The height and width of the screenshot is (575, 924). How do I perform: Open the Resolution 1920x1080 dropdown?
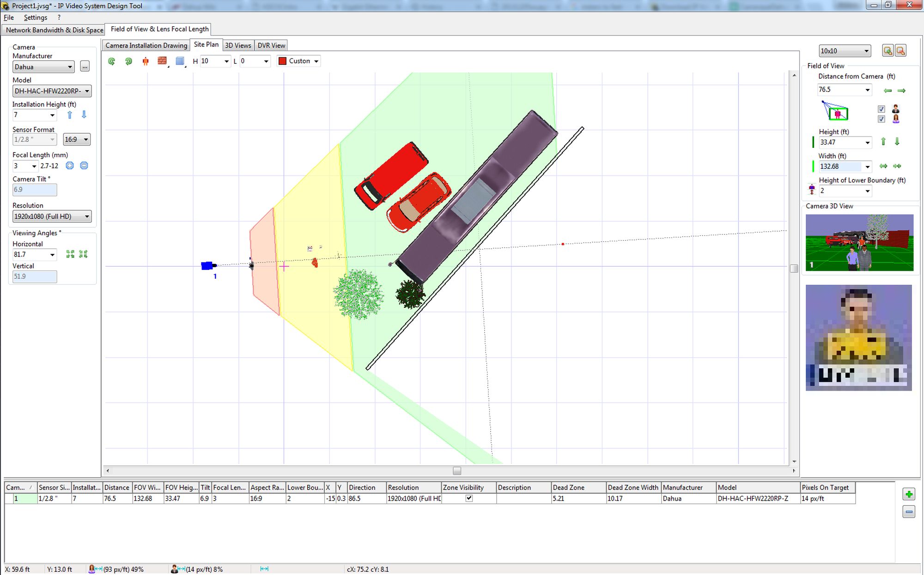(87, 217)
